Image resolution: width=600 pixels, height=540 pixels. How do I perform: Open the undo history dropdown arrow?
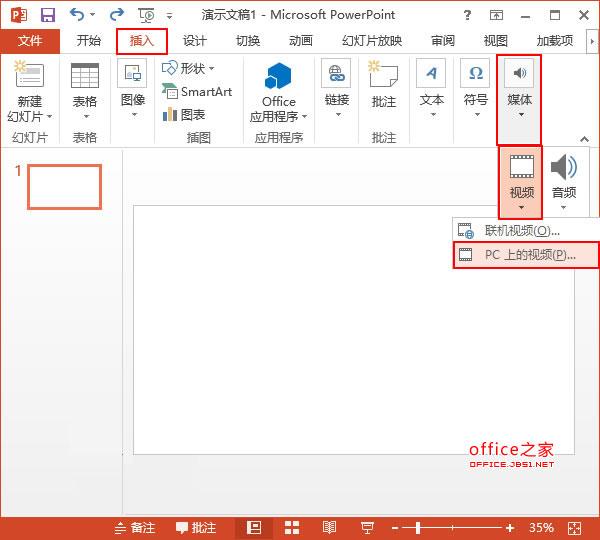93,15
